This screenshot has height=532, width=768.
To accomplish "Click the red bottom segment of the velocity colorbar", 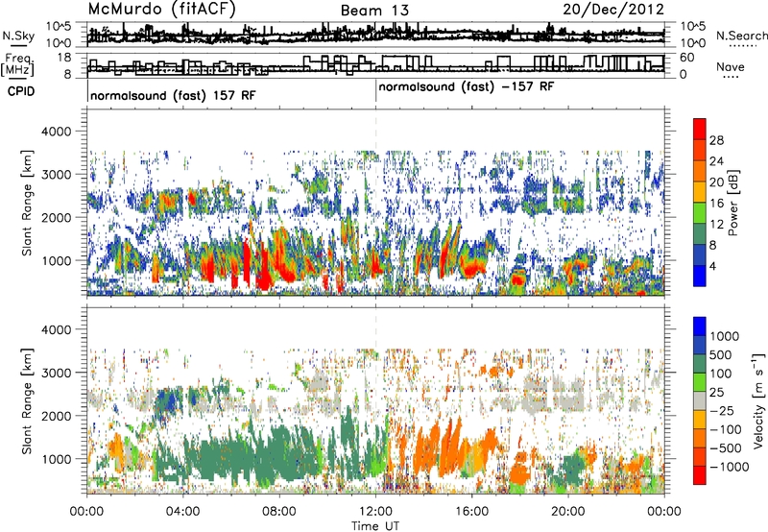I will point(700,475).
